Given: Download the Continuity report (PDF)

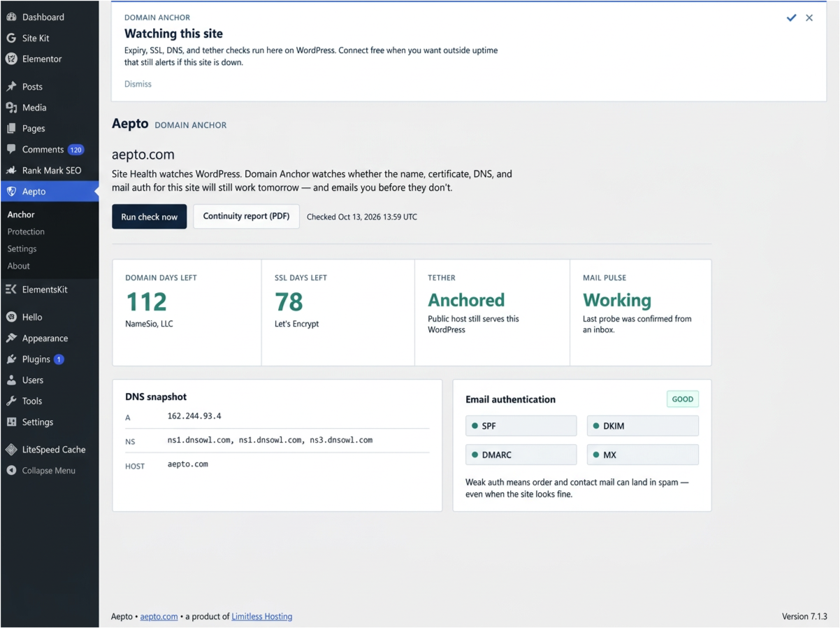Looking at the screenshot, I should coord(246,216).
